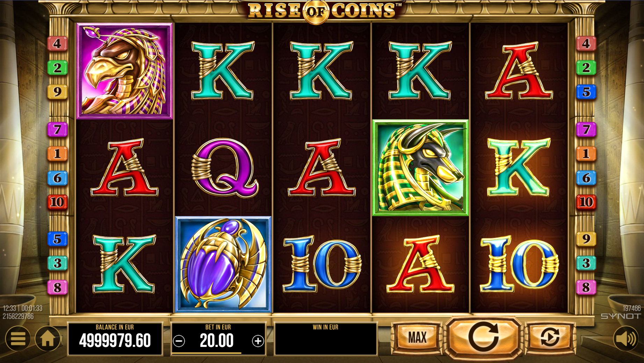Viewport: 644px width, 363px height.
Task: Select payline 1 marker on left
Action: click(x=58, y=154)
